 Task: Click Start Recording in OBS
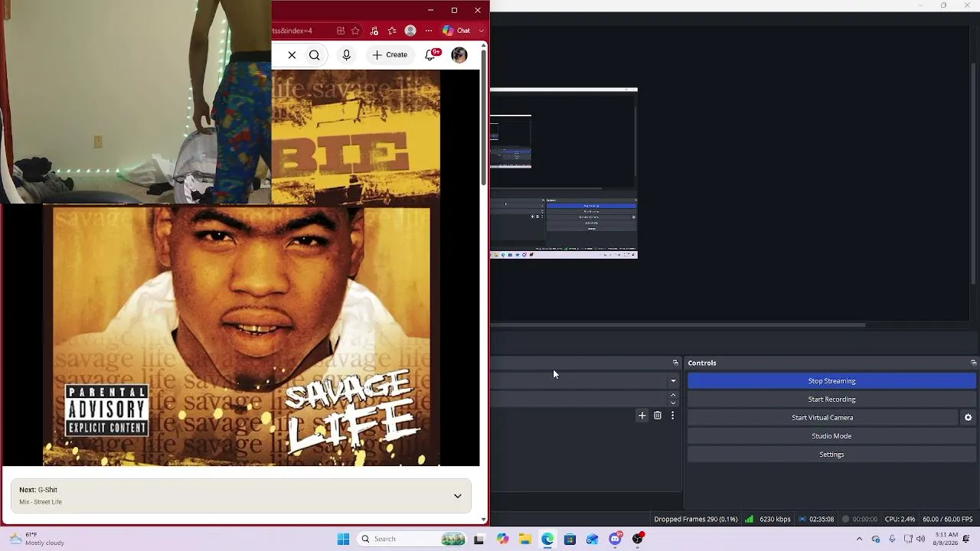[x=831, y=399]
